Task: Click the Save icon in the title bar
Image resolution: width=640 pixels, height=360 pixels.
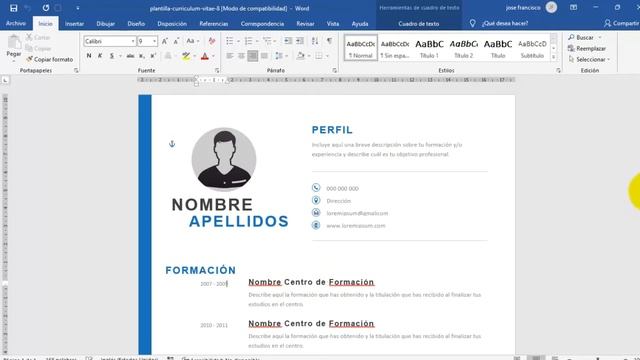Action: (x=13, y=8)
